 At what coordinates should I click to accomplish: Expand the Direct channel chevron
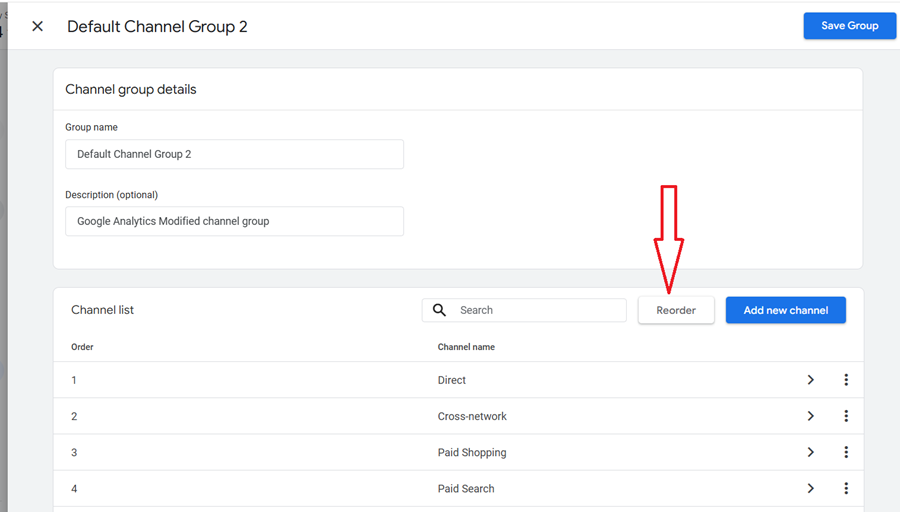pyautogui.click(x=810, y=379)
